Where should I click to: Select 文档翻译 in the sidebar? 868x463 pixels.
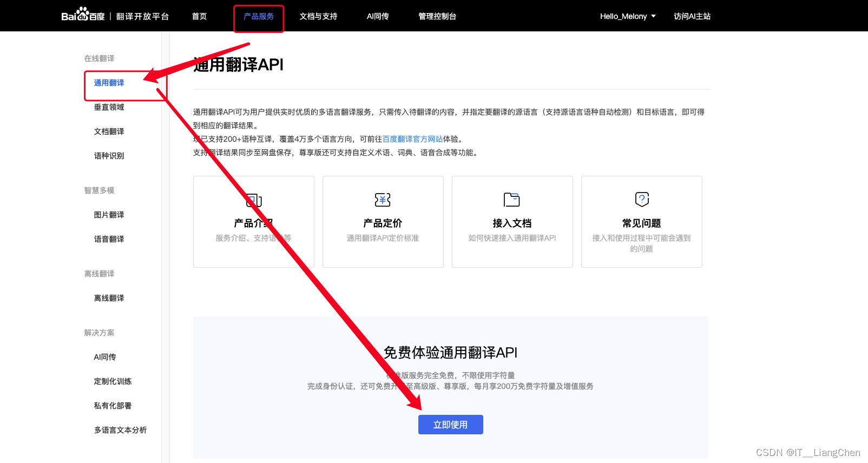click(109, 131)
